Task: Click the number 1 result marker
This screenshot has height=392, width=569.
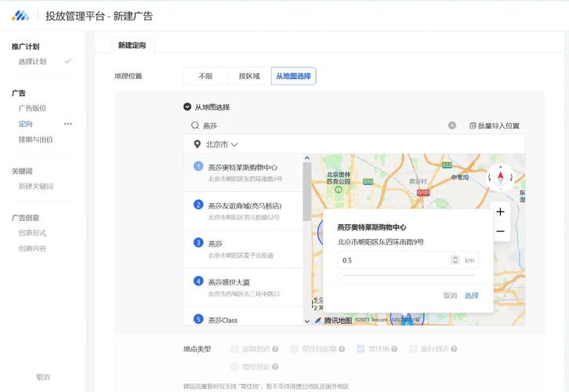Action: click(198, 166)
